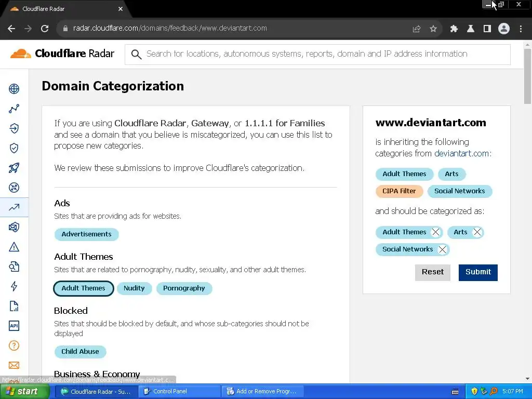Click the Domain Categorization heading
The width and height of the screenshot is (532, 399).
click(113, 86)
